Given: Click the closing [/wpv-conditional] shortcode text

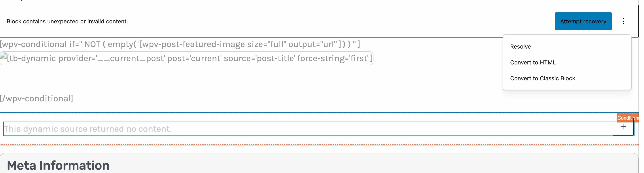Looking at the screenshot, I should point(36,99).
